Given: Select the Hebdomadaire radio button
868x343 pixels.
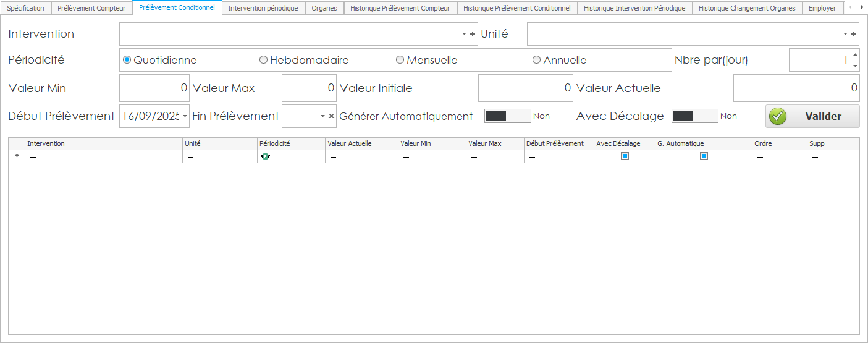Looking at the screenshot, I should click(x=264, y=61).
